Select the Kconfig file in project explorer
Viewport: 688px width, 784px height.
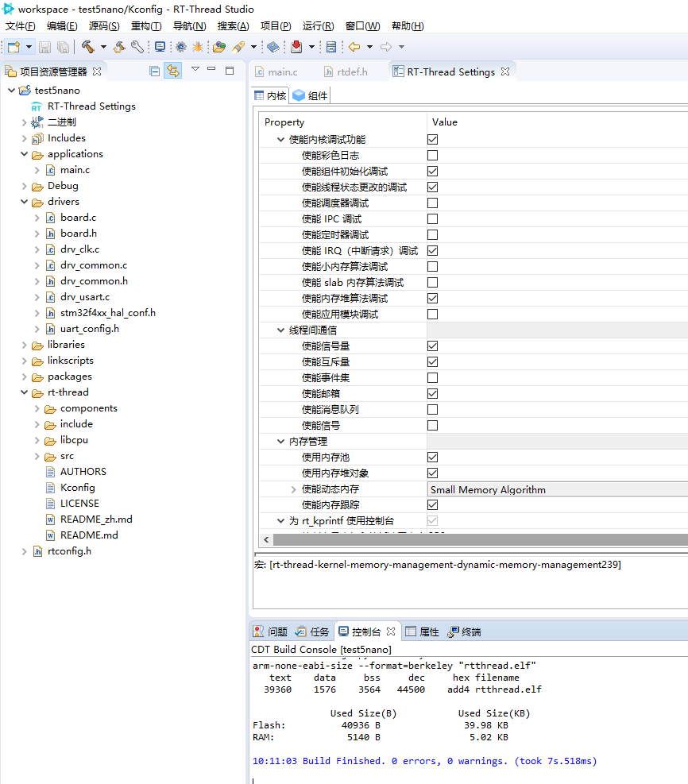(x=77, y=487)
